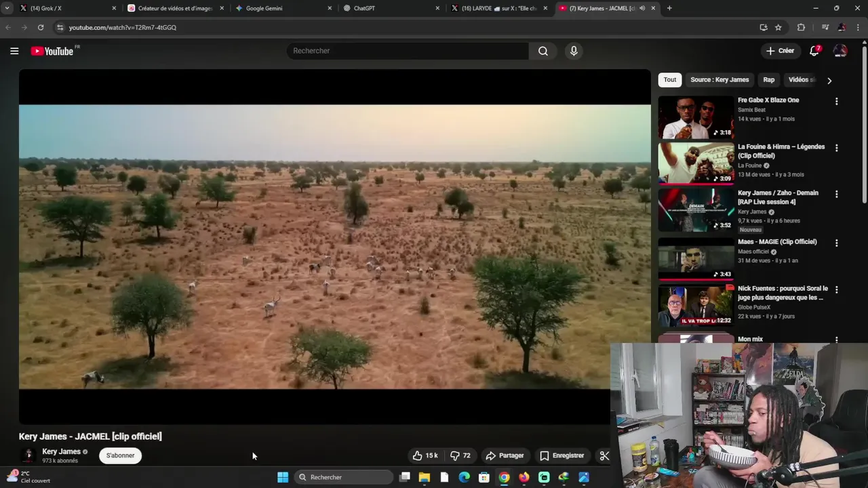This screenshot has width=868, height=488.
Task: Launch Microsoft Edge from taskbar
Action: tap(465, 477)
